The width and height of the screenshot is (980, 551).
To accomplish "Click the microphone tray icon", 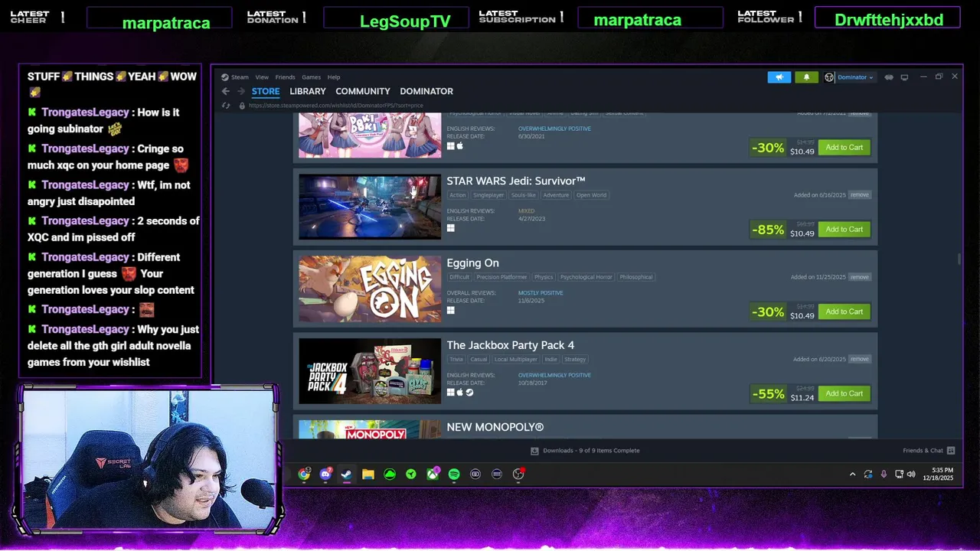I will tap(884, 474).
